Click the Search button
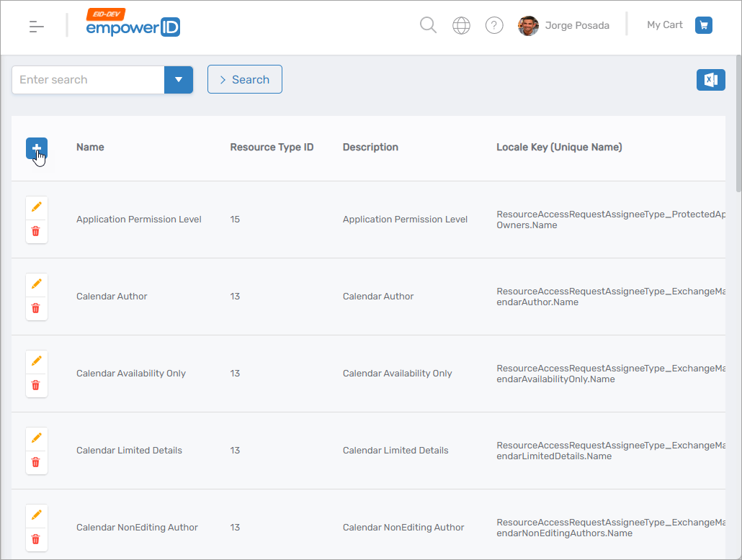Image resolution: width=742 pixels, height=560 pixels. tap(244, 80)
